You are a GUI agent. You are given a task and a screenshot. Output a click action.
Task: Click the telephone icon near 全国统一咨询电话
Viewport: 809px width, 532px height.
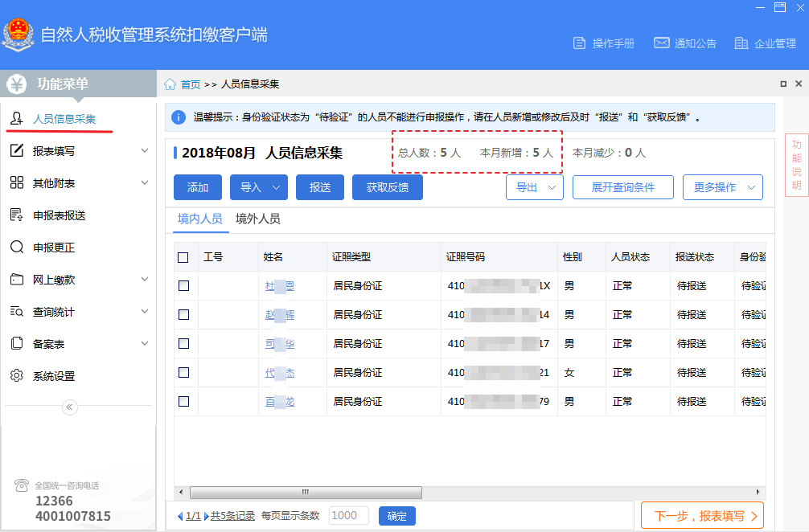tap(22, 485)
